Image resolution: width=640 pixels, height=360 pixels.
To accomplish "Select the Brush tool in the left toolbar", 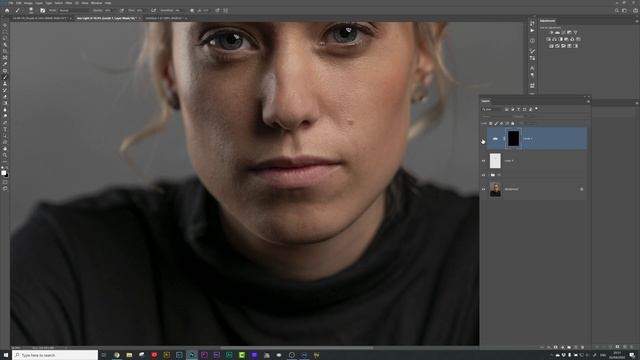I will [5, 77].
